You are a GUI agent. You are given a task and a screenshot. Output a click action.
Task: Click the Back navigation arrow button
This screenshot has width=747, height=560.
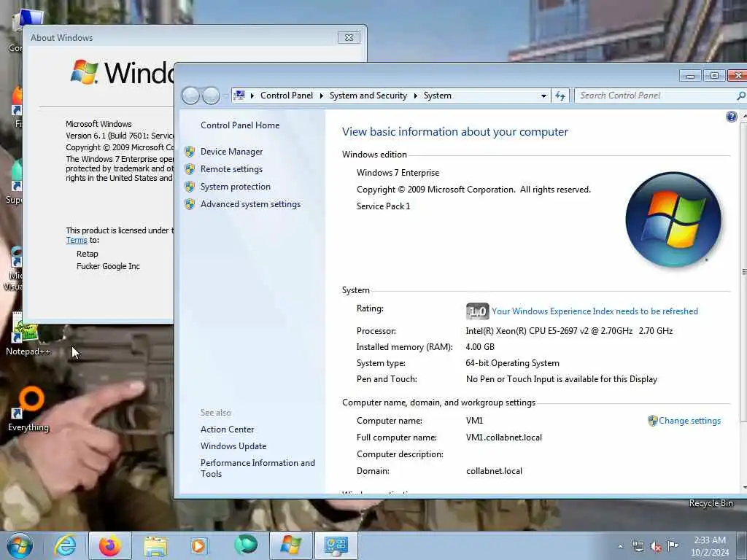(190, 96)
